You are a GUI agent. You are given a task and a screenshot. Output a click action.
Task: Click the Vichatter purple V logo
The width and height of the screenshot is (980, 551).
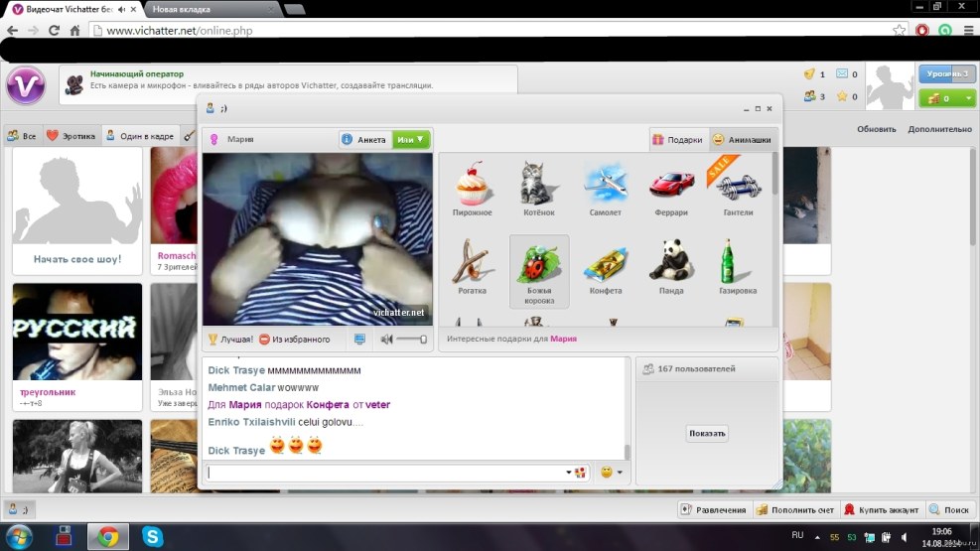[26, 85]
